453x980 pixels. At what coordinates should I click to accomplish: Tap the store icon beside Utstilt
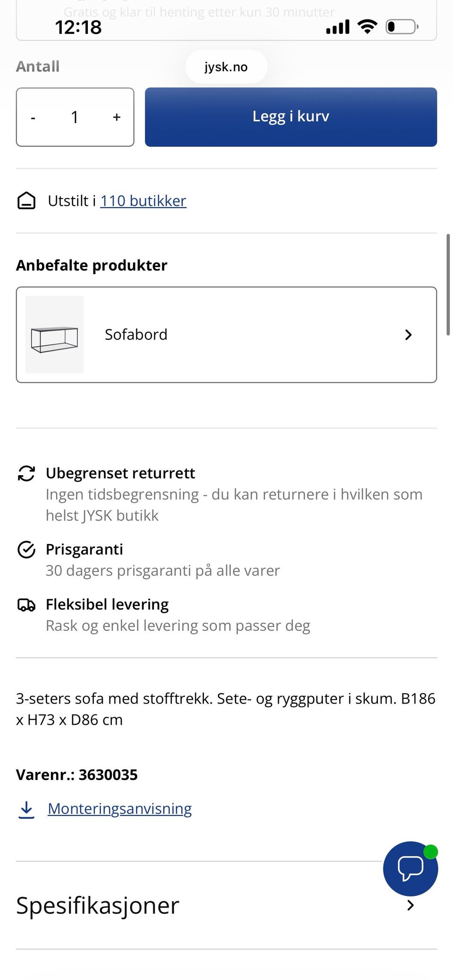(x=26, y=201)
